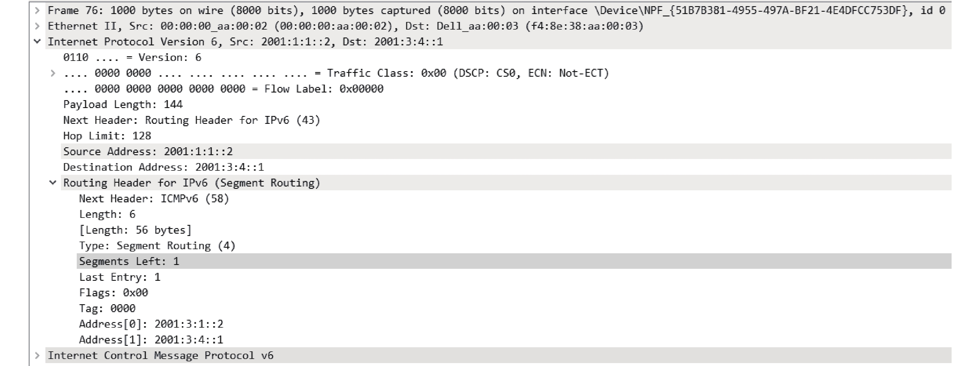
Task: Select the Segments Left: 1 row
Action: pyautogui.click(x=129, y=261)
